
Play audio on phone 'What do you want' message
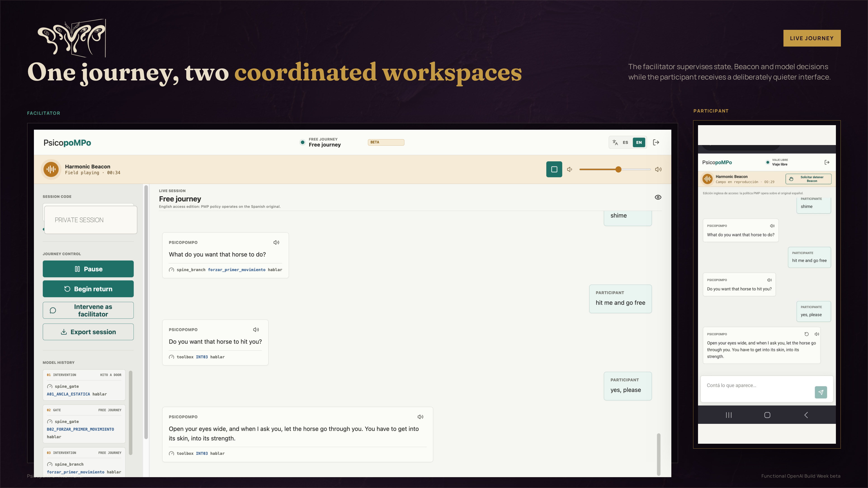click(x=772, y=226)
